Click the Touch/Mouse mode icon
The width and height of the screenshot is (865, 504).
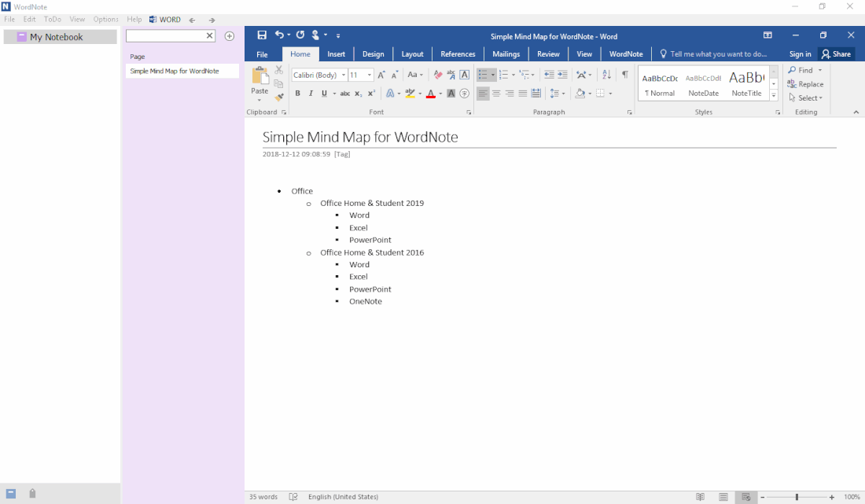[315, 35]
